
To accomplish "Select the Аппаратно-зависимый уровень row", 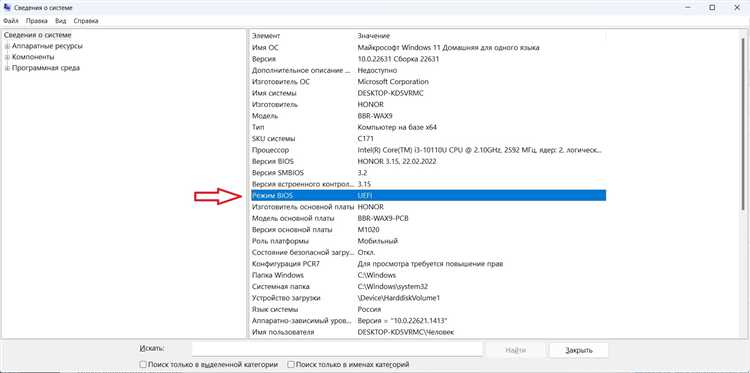I will pos(428,321).
